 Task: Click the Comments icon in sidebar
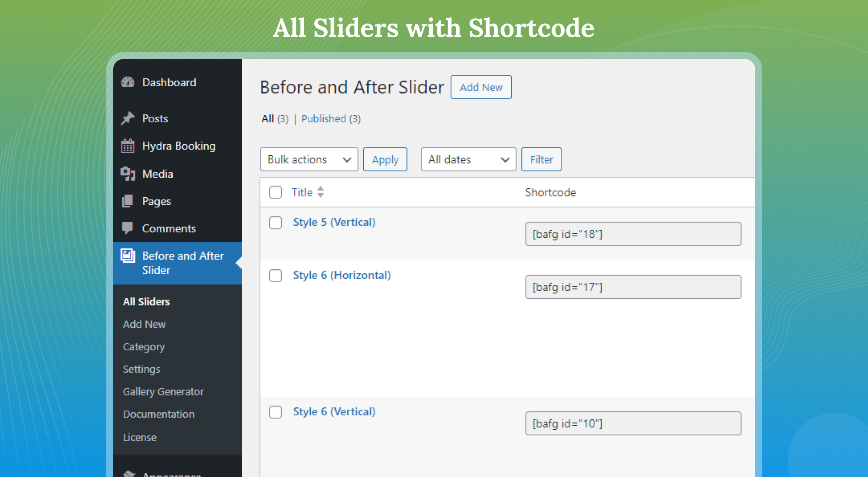128,227
